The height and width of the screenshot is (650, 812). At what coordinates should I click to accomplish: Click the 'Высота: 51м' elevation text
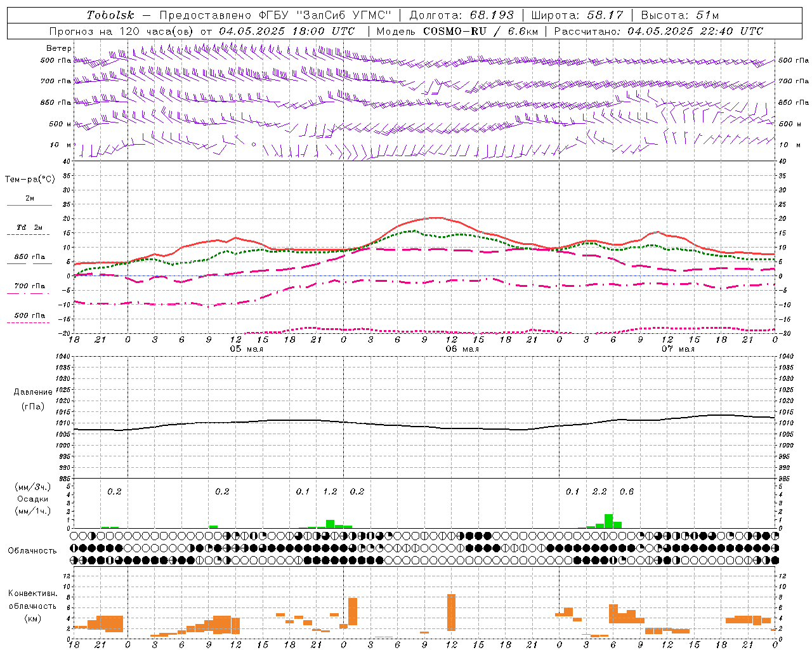pyautogui.click(x=680, y=15)
